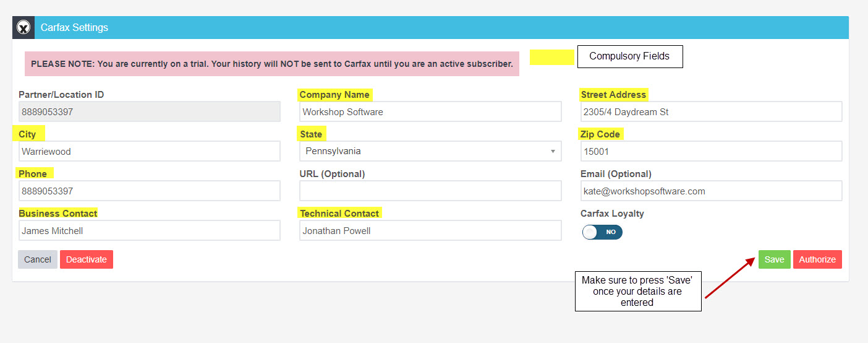Click the Company Name label
Viewport: 868px width, 343px height.
coord(334,95)
